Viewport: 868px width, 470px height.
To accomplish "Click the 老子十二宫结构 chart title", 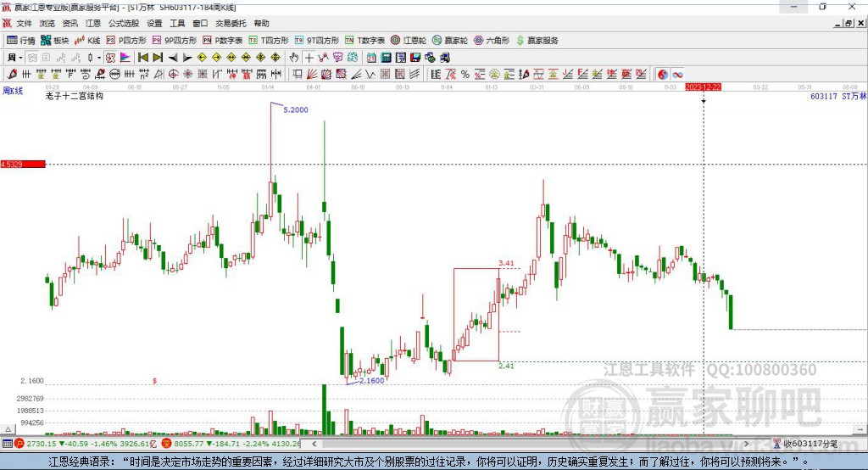I will 75,96.
